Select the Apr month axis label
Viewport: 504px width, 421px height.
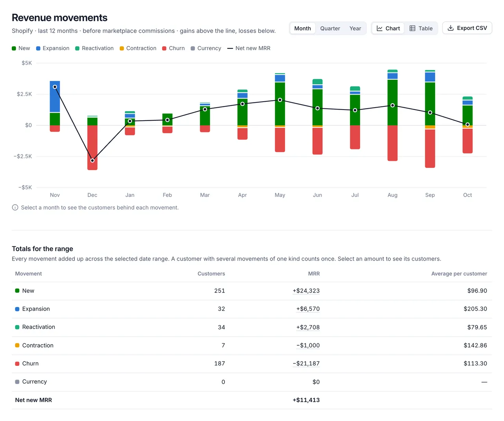coord(242,195)
